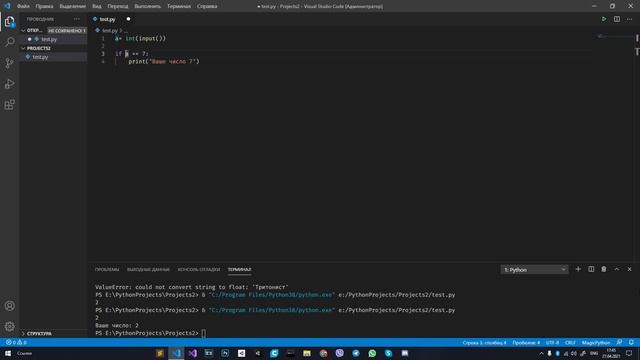Open Windows Start menu
This screenshot has height=360, width=640.
(8, 353)
